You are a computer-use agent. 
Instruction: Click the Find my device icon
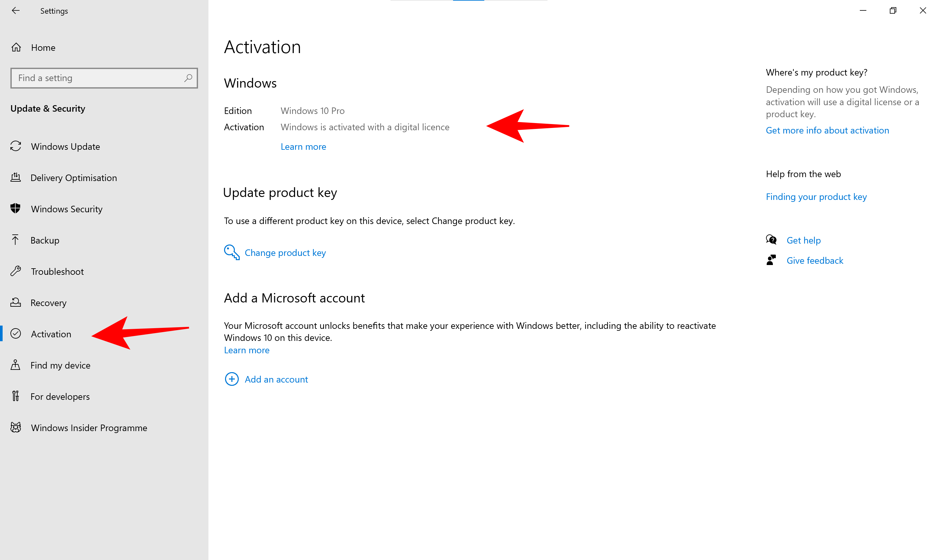pyautogui.click(x=17, y=365)
